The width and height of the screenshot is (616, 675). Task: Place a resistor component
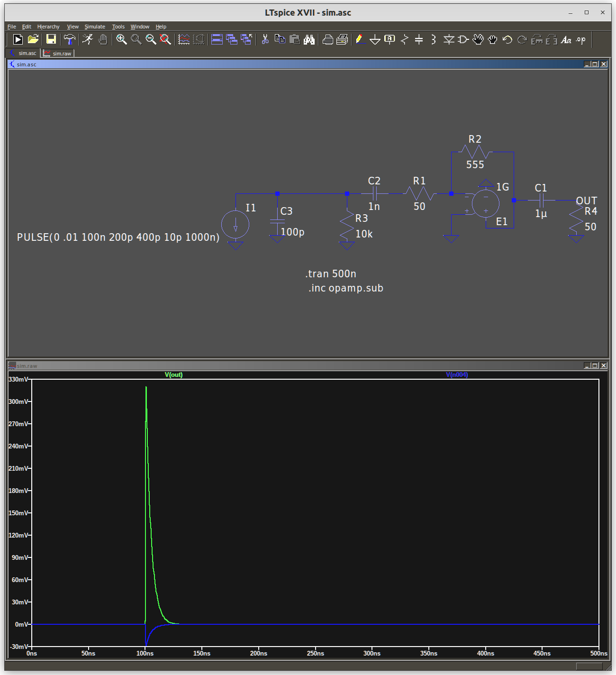coord(404,40)
